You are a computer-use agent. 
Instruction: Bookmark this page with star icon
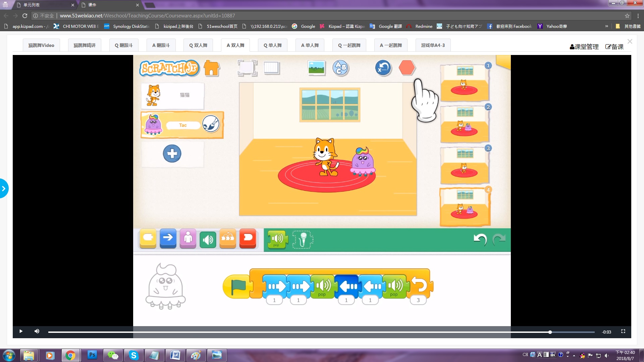click(x=627, y=16)
